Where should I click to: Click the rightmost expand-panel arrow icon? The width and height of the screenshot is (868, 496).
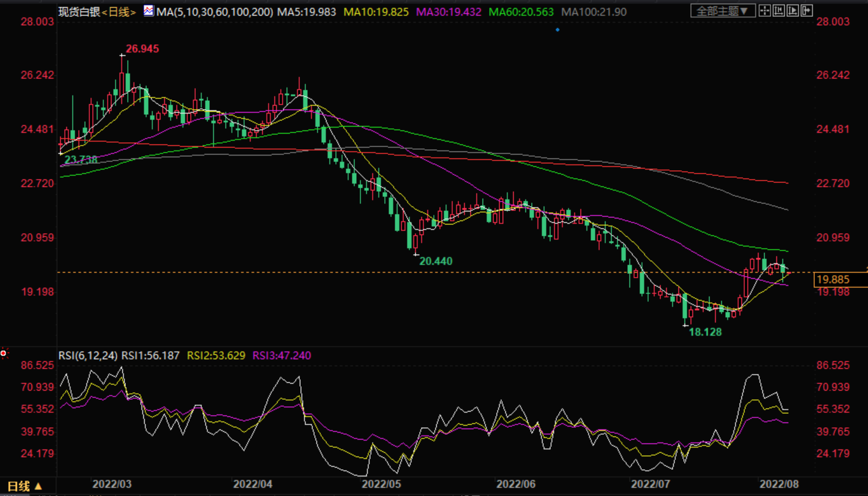click(807, 11)
